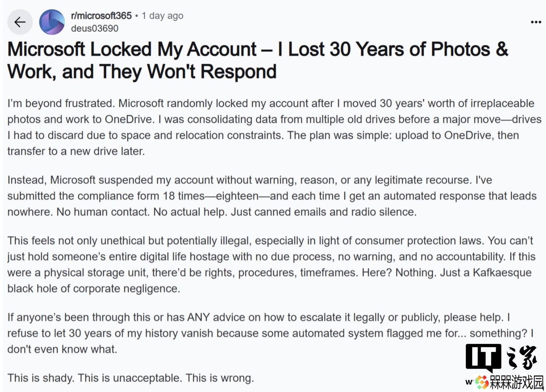
Task: Click the post title about locked account
Action: (x=258, y=60)
